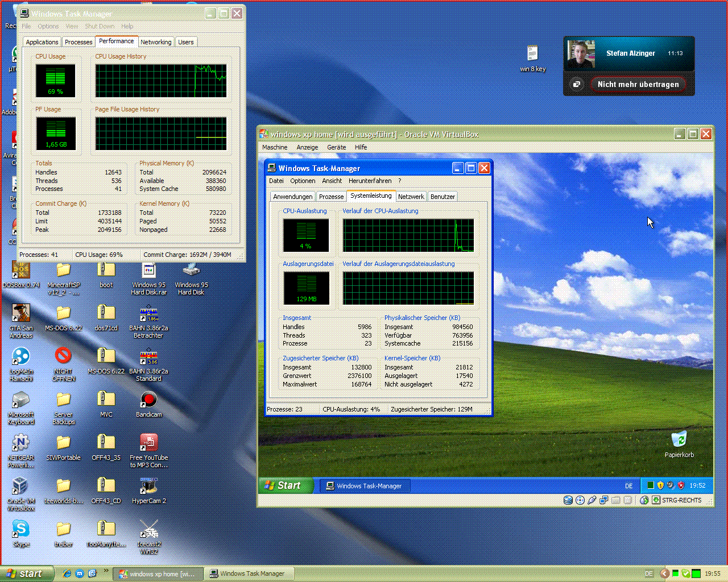The image size is (728, 582).
Task: Select Windows 95 Hard Disk.rar icon
Action: (149, 271)
